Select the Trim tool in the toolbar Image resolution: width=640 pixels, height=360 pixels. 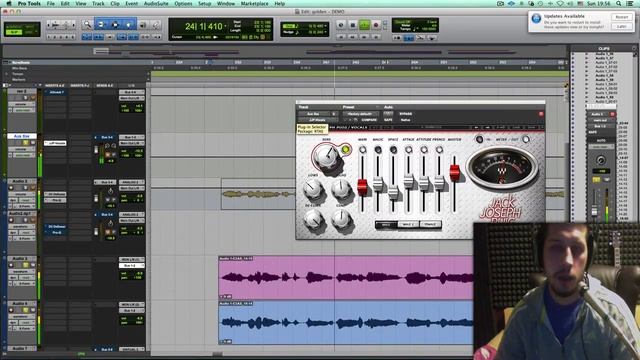101,25
